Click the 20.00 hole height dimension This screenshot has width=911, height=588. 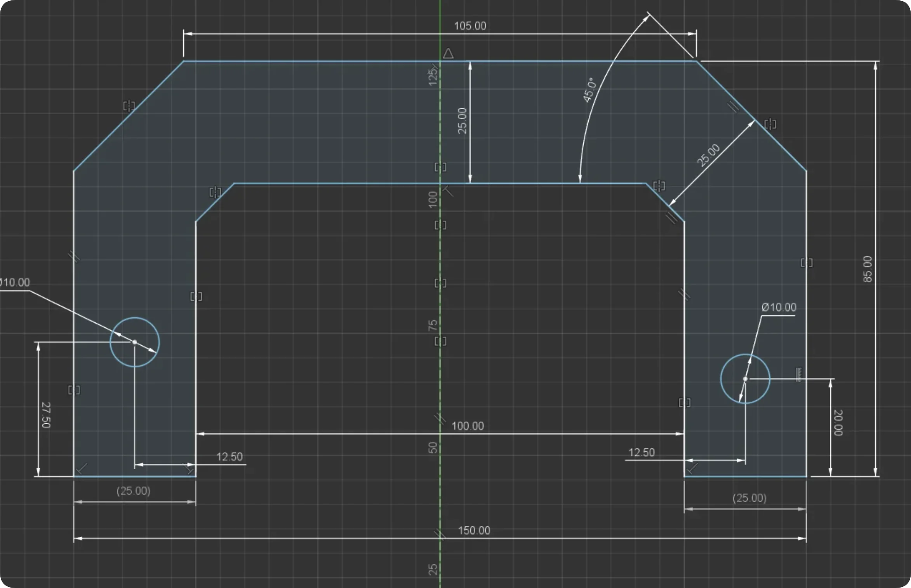point(838,423)
